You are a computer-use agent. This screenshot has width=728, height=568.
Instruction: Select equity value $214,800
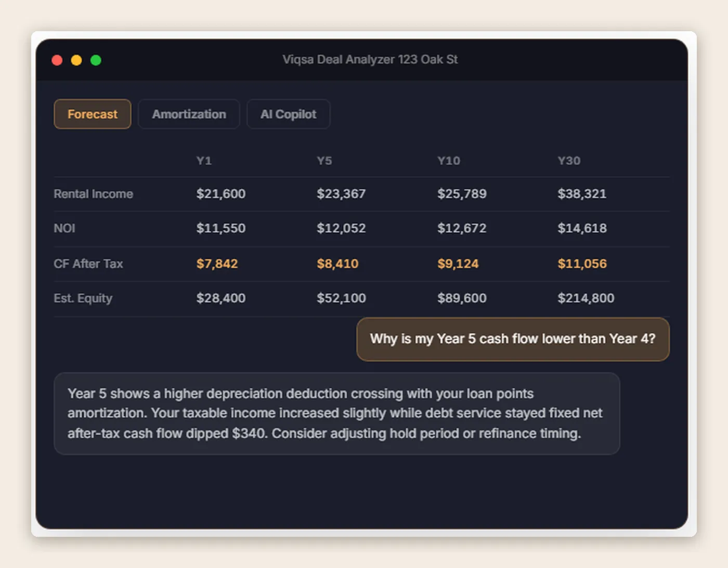[586, 298]
